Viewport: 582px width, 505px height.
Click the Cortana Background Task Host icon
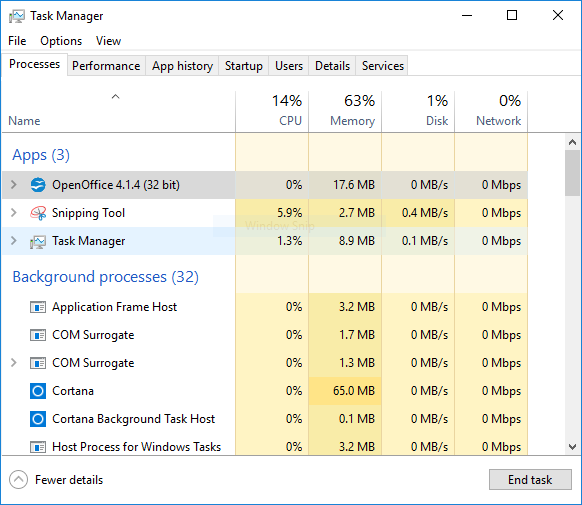38,419
